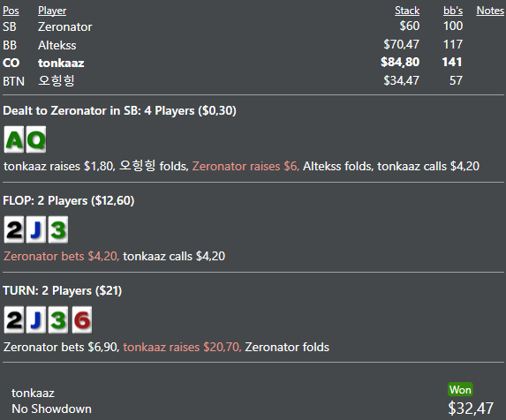Select the flop's green 3 card
The image size is (506, 420).
point(58,229)
